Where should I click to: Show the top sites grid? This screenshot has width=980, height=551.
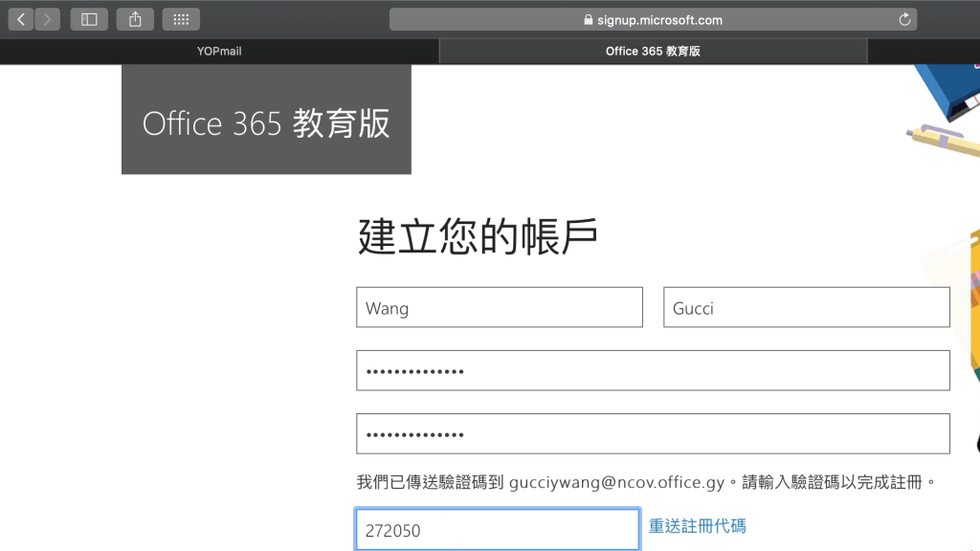pyautogui.click(x=181, y=19)
